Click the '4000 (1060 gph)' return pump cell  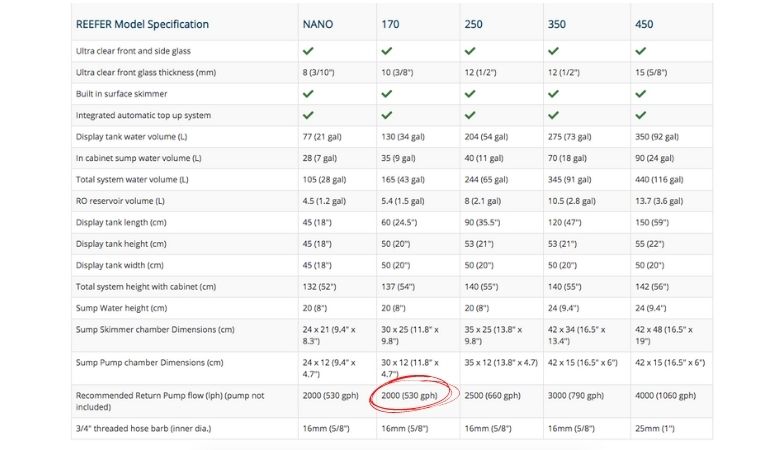point(666,395)
